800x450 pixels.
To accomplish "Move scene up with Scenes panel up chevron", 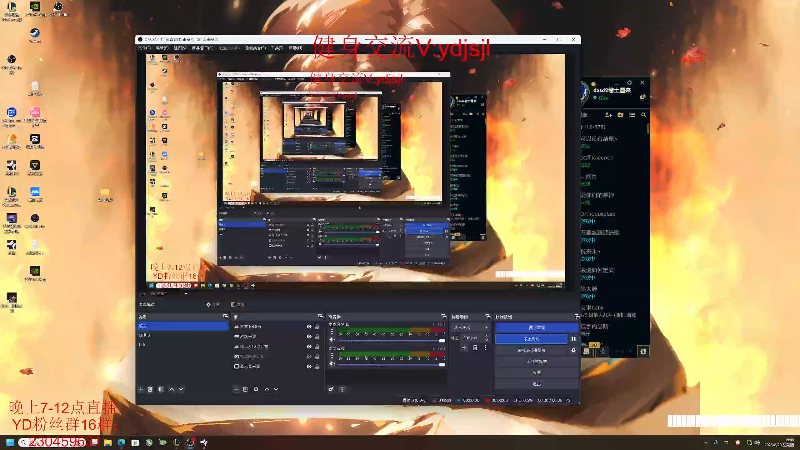I will pyautogui.click(x=171, y=389).
